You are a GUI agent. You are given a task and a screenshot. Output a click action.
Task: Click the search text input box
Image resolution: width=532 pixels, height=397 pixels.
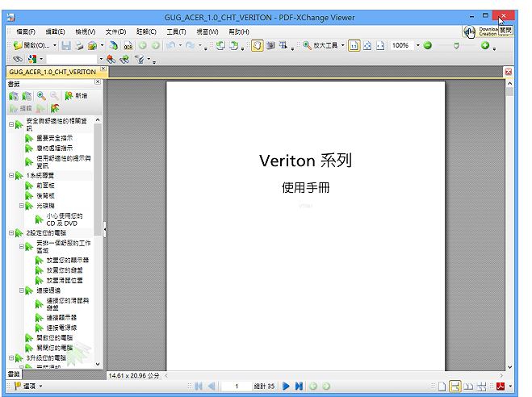tap(73, 60)
